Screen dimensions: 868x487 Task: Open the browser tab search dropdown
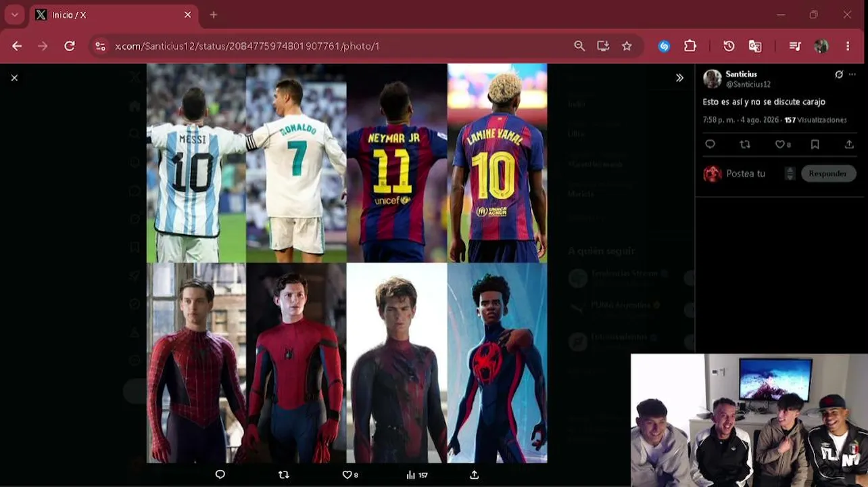coord(14,15)
